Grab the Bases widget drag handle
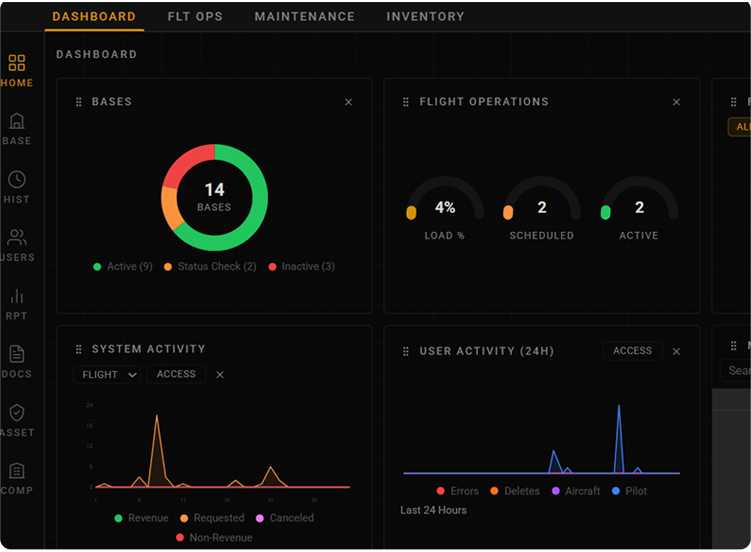The width and height of the screenshot is (751, 552). pyautogui.click(x=79, y=102)
